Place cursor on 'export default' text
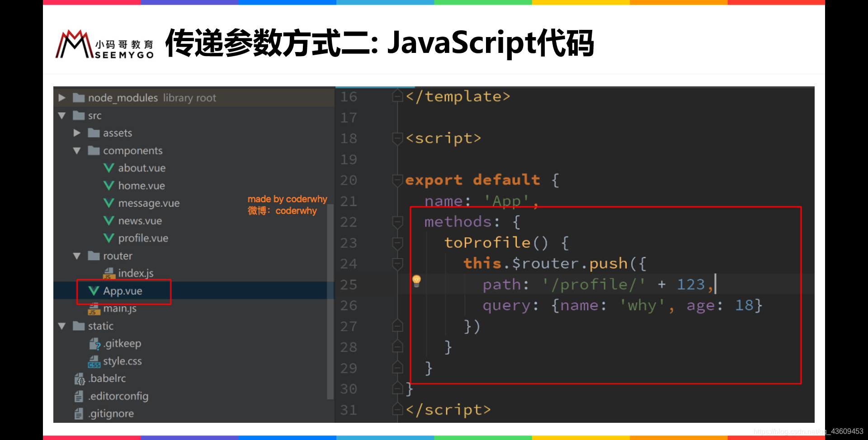868x440 pixels. click(472, 180)
